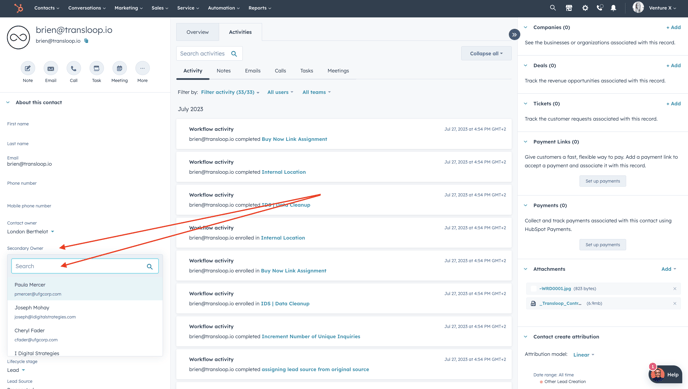
Task: Open the marketplace icon in top bar
Action: [x=569, y=8]
